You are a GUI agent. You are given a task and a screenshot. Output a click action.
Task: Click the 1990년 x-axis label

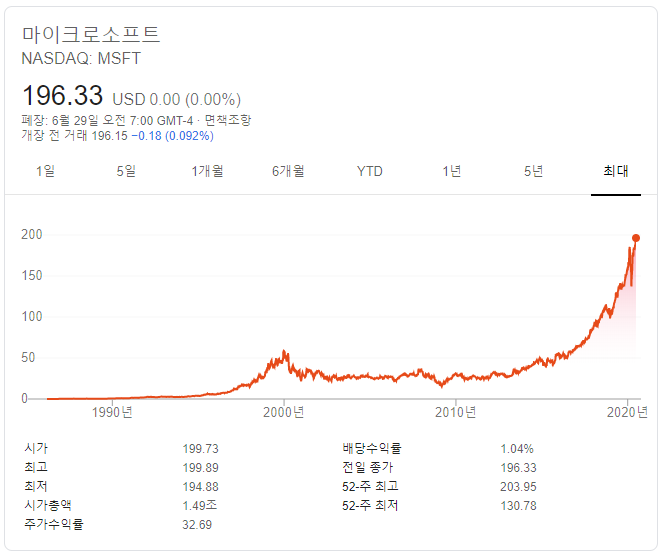point(112,412)
